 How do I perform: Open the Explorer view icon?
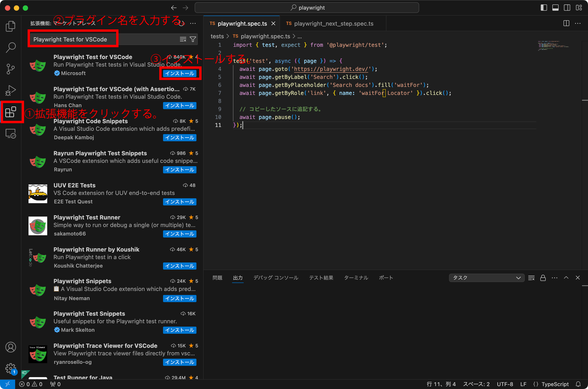tap(11, 26)
